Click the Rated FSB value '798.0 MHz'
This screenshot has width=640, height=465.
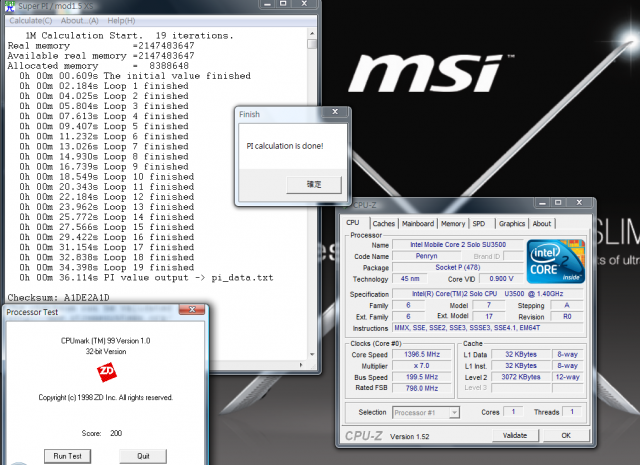422,388
